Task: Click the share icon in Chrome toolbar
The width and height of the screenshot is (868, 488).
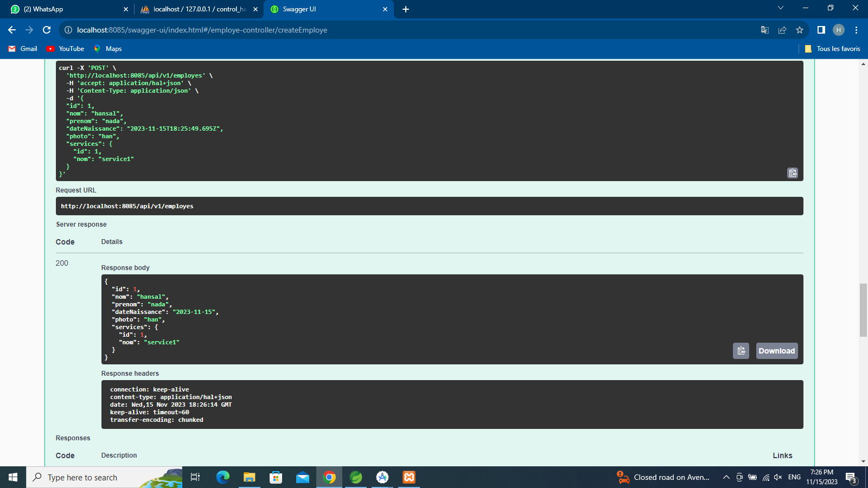Action: coord(782,30)
